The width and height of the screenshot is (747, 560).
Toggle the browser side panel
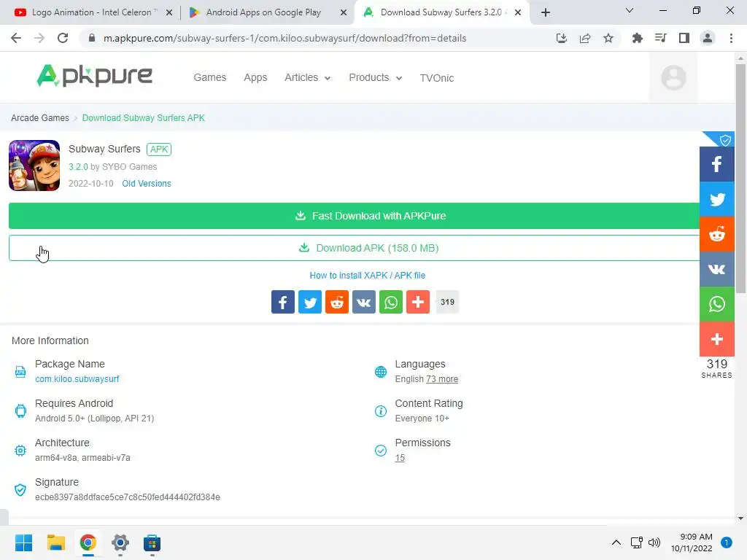(x=684, y=38)
